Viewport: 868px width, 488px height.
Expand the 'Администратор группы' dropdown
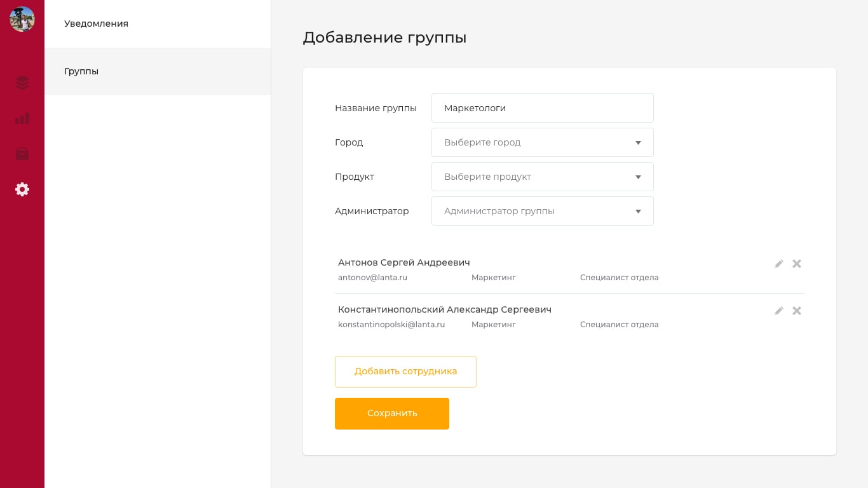pyautogui.click(x=542, y=211)
